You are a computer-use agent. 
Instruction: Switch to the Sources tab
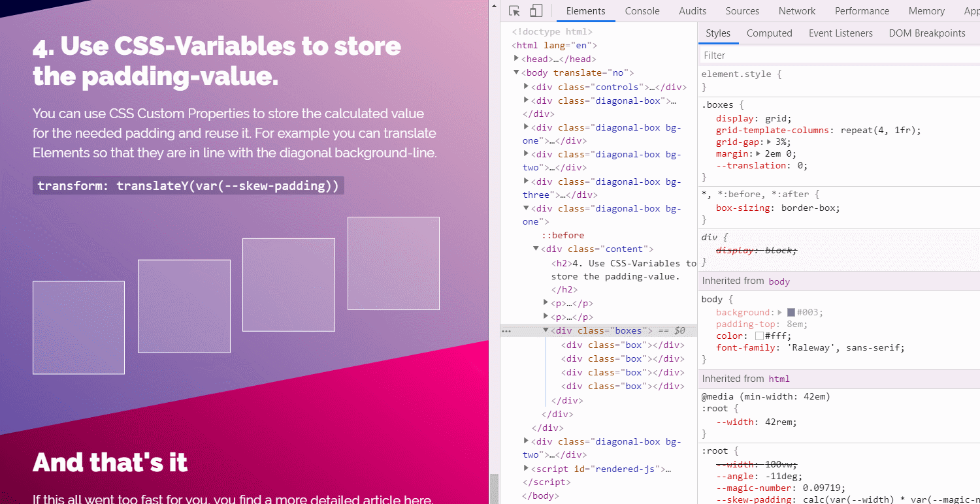(x=742, y=11)
